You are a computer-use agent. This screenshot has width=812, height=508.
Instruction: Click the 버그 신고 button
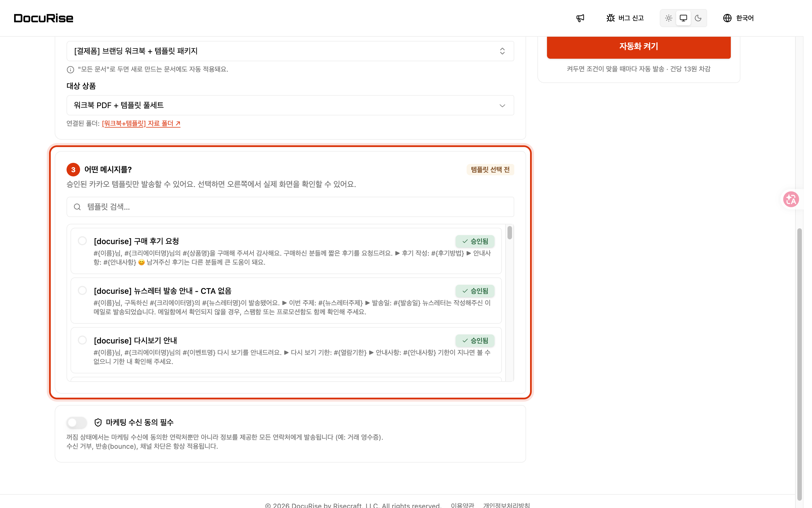click(625, 18)
